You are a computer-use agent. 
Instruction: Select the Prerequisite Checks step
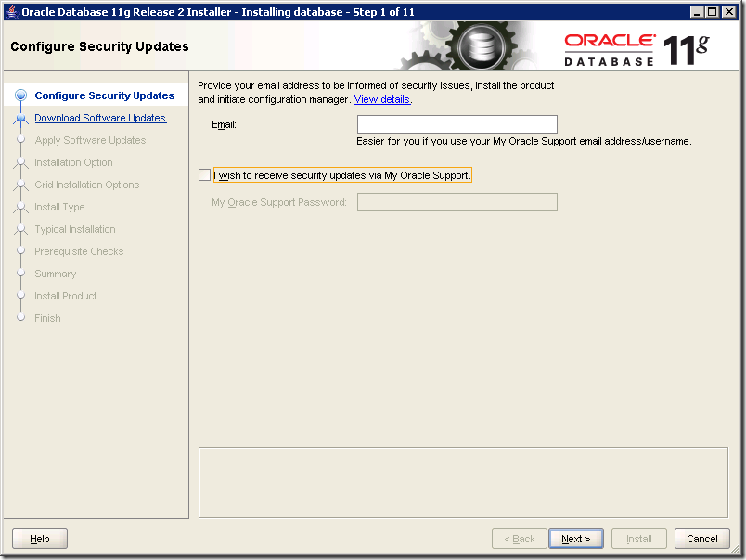[x=79, y=251]
